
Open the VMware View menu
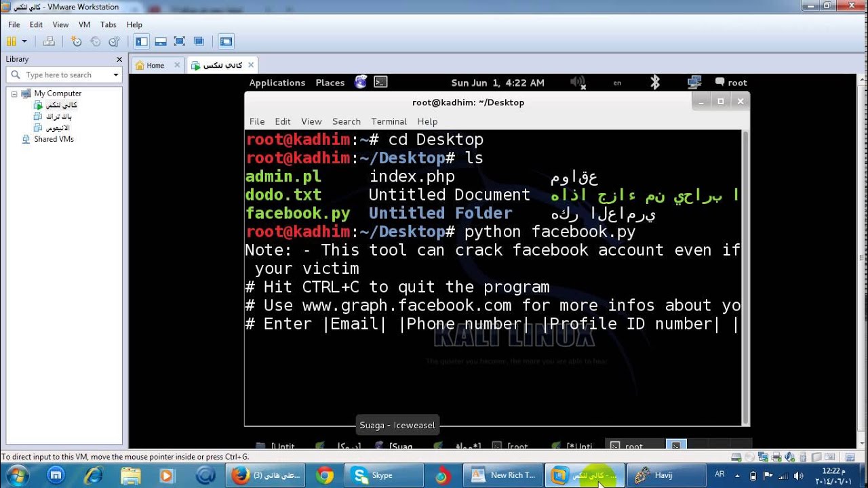click(x=60, y=24)
